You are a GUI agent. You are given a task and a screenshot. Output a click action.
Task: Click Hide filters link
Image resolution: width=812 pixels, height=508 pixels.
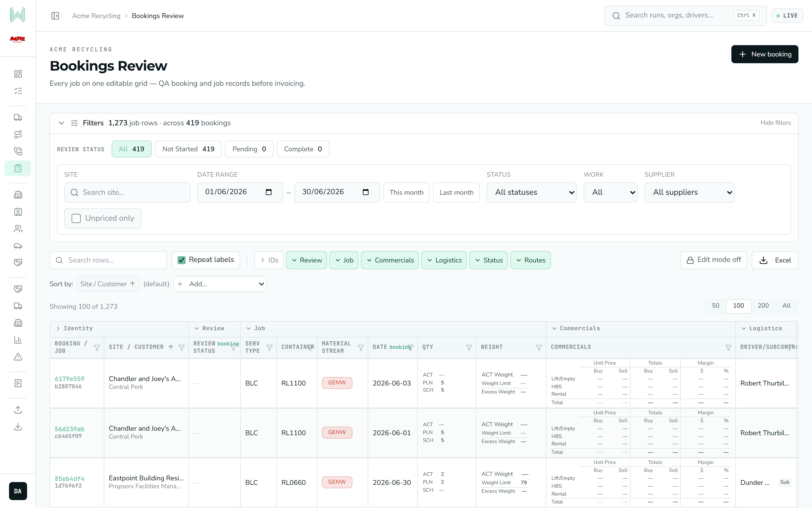click(775, 123)
